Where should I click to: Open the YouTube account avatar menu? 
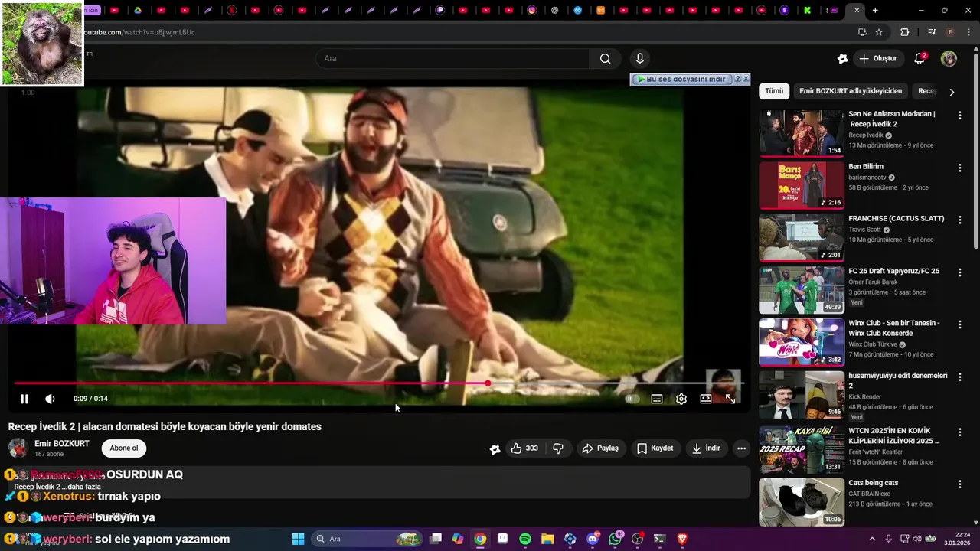pyautogui.click(x=949, y=59)
